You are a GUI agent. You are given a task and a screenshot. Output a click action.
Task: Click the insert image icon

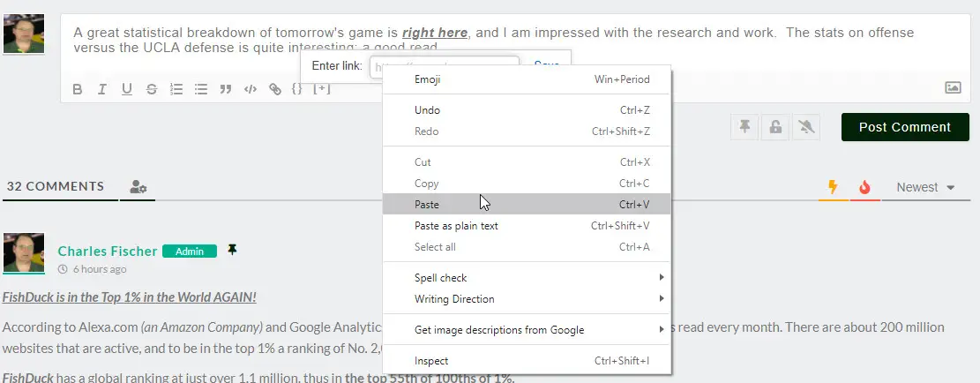click(953, 87)
